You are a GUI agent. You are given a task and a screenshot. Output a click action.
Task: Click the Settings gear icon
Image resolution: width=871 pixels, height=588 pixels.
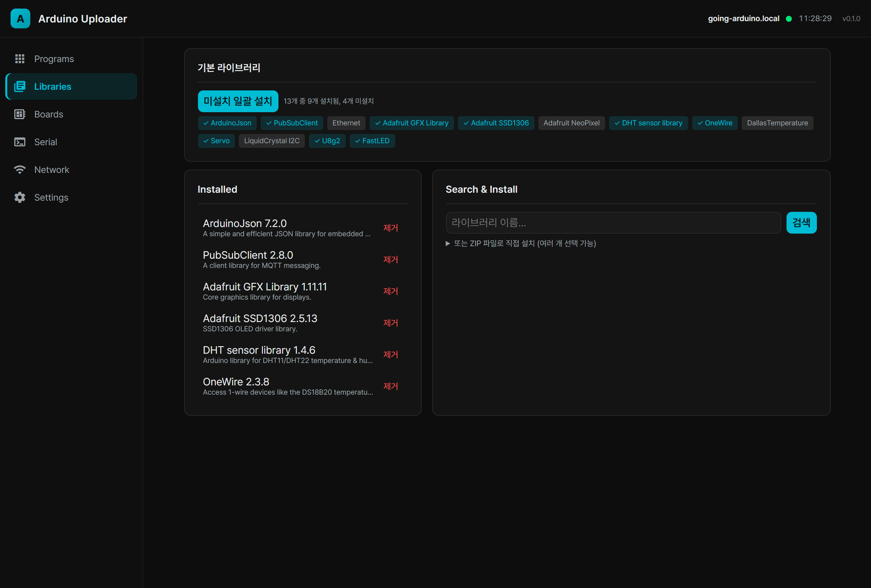[19, 198]
